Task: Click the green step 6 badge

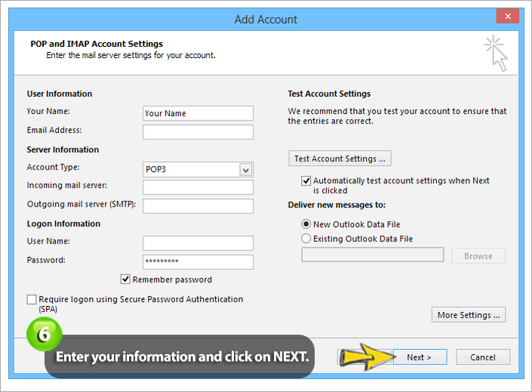Action: [44, 334]
